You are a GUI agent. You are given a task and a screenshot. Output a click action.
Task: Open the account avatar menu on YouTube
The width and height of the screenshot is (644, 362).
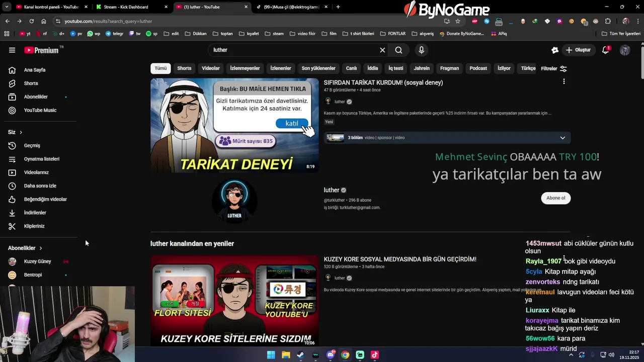click(x=625, y=50)
